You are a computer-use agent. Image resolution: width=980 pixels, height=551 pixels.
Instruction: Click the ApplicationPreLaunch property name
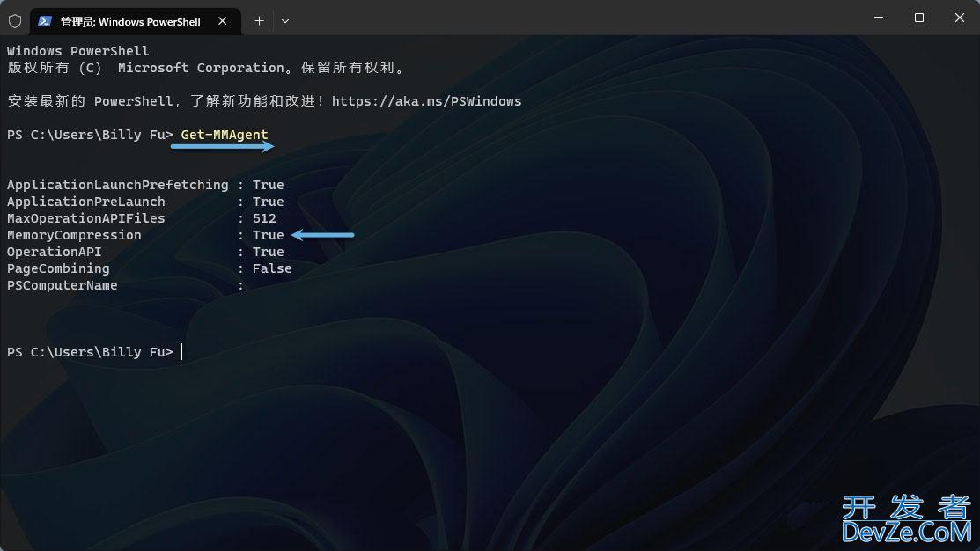pos(86,202)
